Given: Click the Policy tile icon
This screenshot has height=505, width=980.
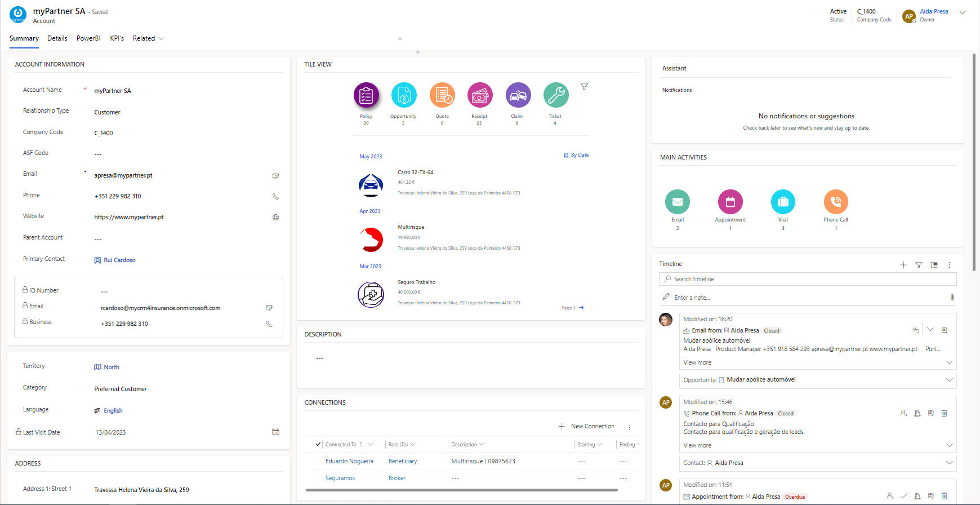Looking at the screenshot, I should (366, 95).
